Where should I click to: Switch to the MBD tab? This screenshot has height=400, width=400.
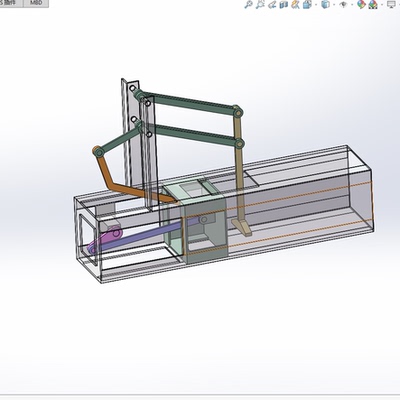[36, 3]
